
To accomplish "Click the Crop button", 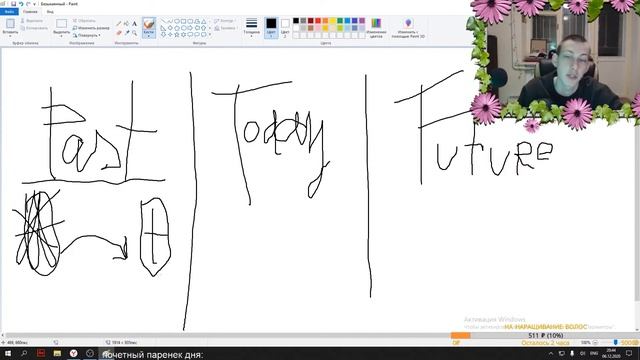I will [84, 20].
